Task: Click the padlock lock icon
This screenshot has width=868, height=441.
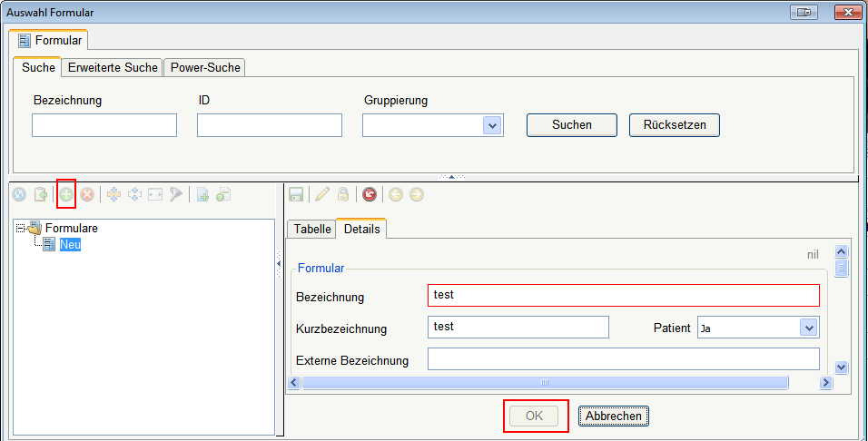Action: [343, 194]
